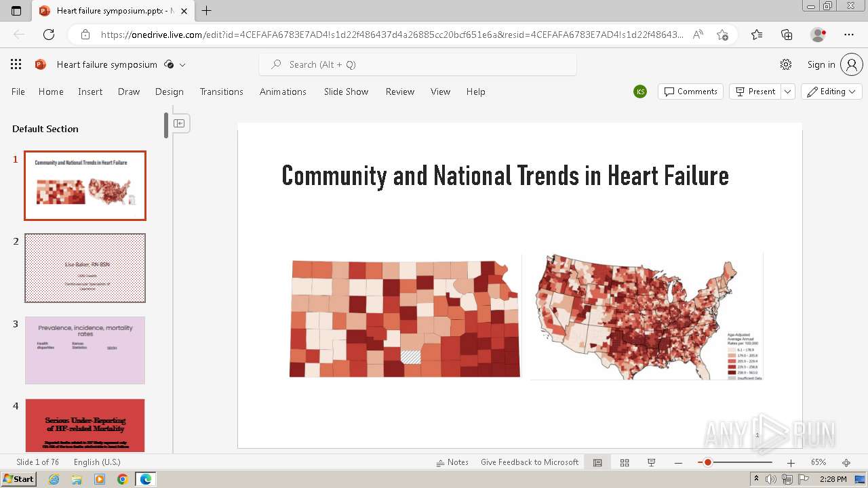Open the Slide Show tab

(x=346, y=91)
